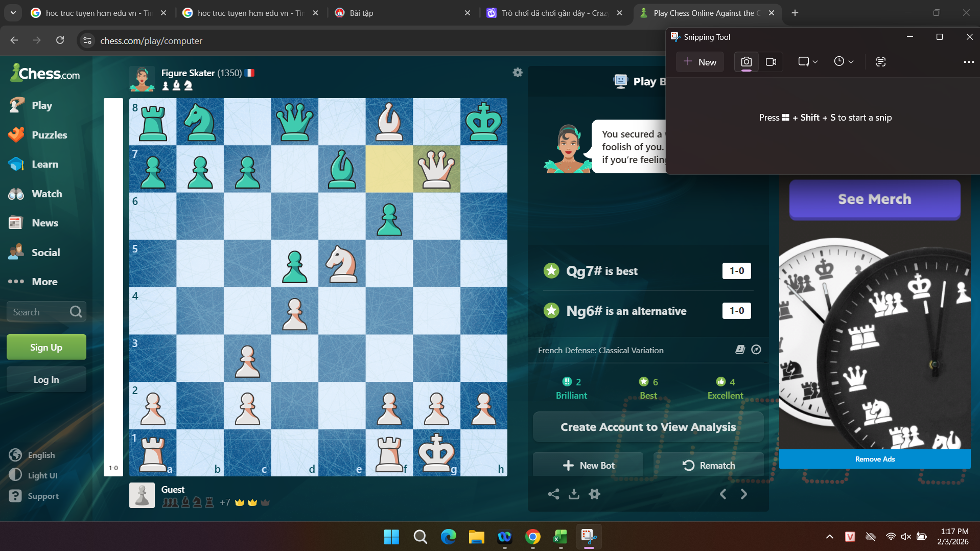Click the evaluation bar beside the board
Viewport: 980px width, 551px height.
pos(113,286)
